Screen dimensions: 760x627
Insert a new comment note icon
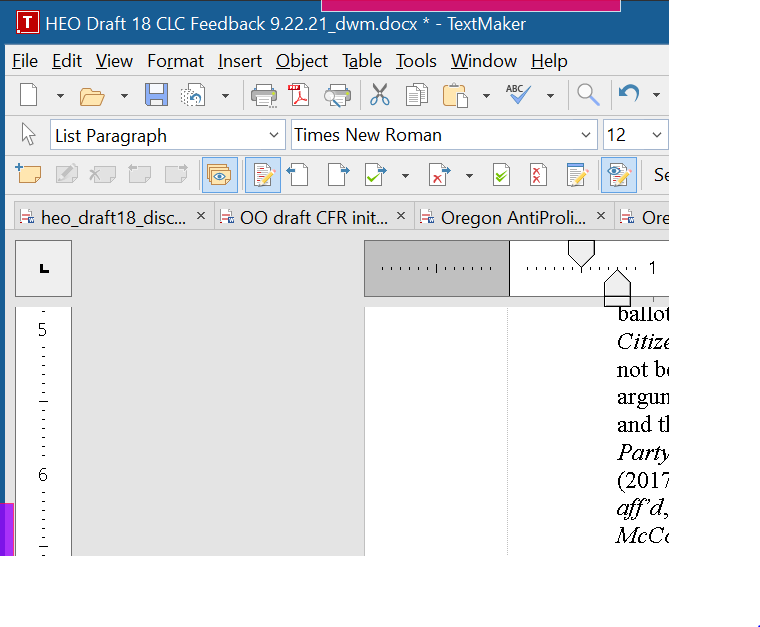[29, 175]
